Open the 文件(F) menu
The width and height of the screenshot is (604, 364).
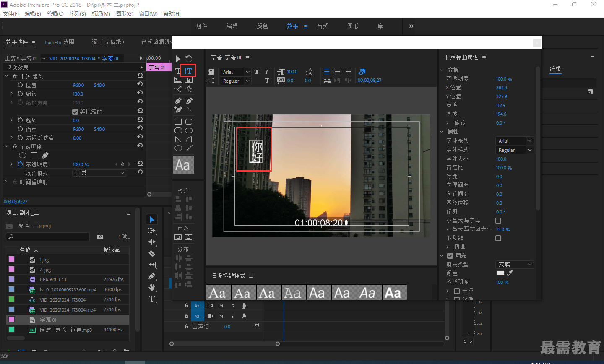tap(11, 14)
